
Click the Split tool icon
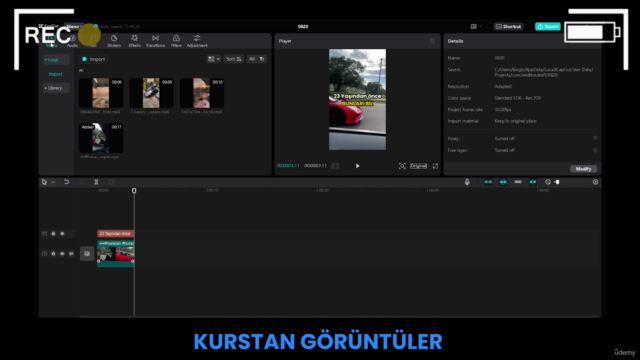[x=96, y=182]
